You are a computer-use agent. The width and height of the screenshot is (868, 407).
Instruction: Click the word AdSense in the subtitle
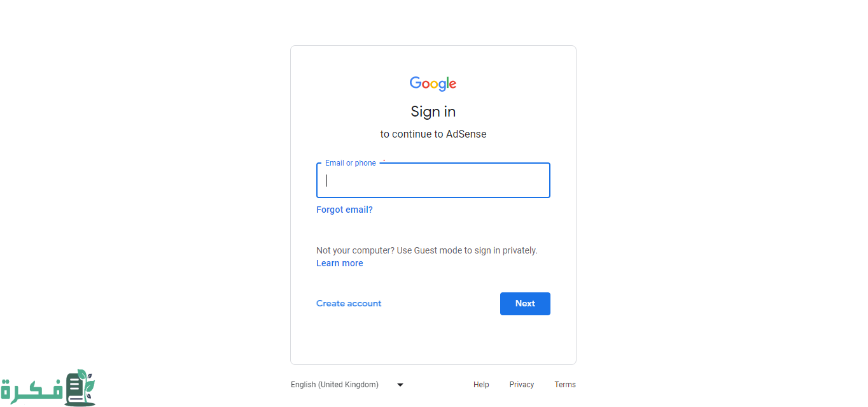tap(466, 134)
